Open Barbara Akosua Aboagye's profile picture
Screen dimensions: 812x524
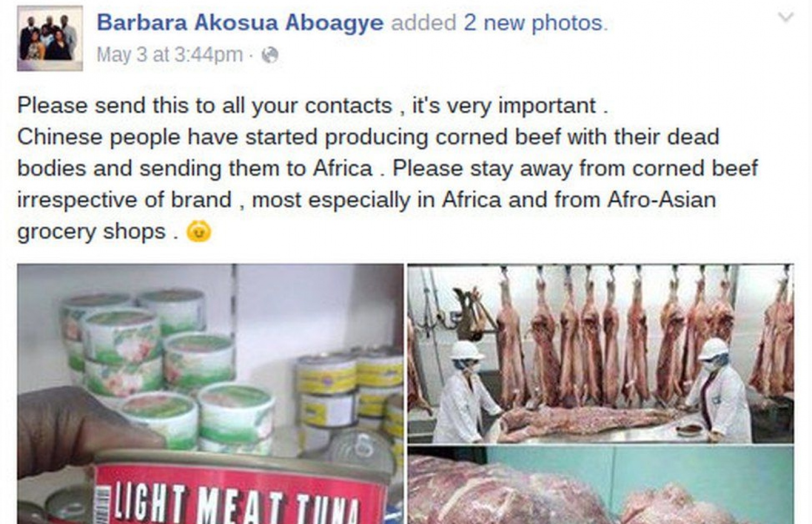tap(50, 38)
